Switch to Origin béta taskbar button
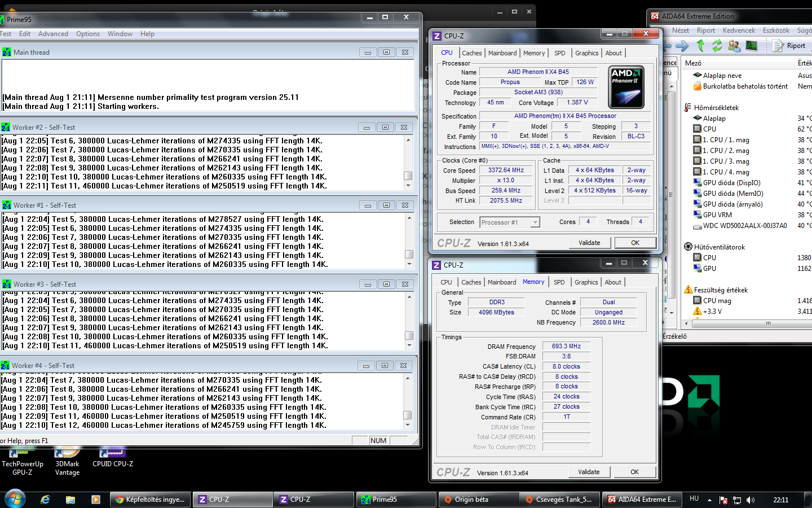 [478, 500]
